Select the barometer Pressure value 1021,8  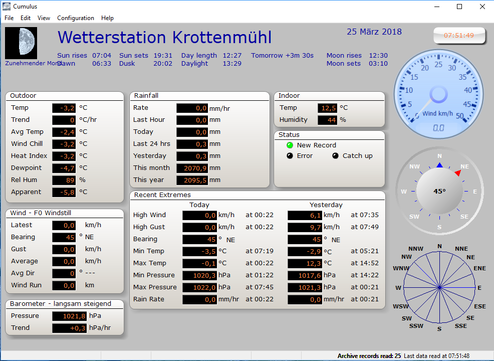coord(69,316)
